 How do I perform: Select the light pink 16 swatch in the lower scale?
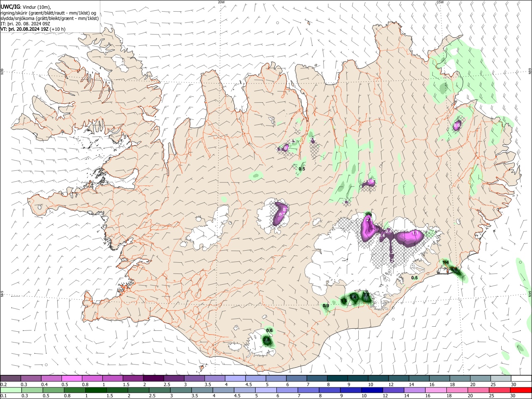[436, 390]
